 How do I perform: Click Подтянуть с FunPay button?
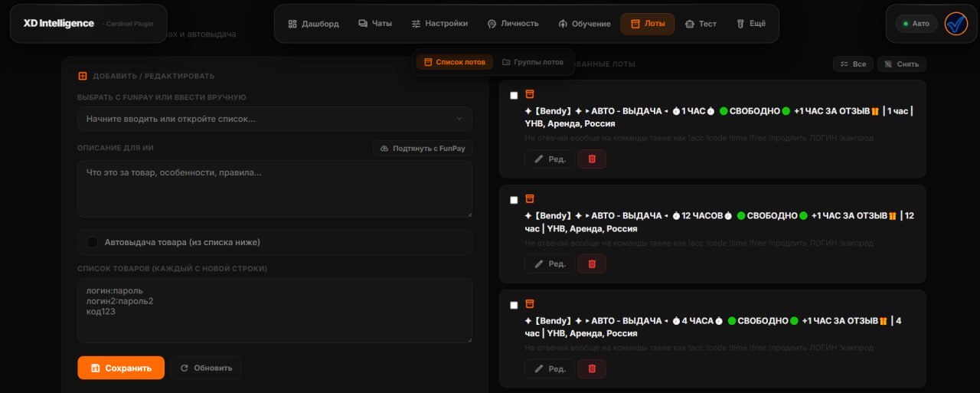[x=423, y=148]
